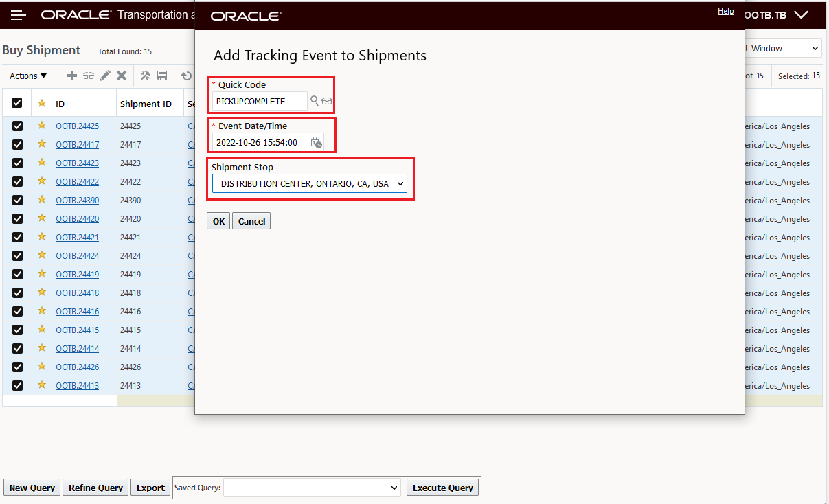Open the Help link in dialog
829x504 pixels.
pos(726,11)
